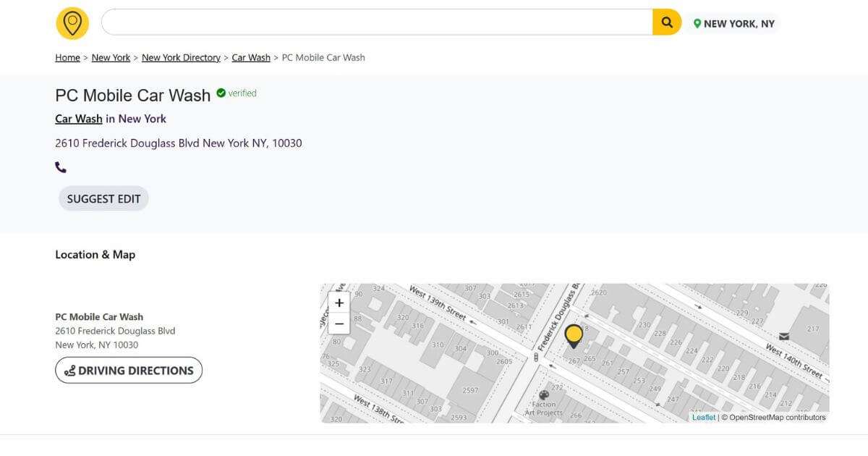
Task: Click the search magnifying glass icon
Action: click(x=665, y=22)
